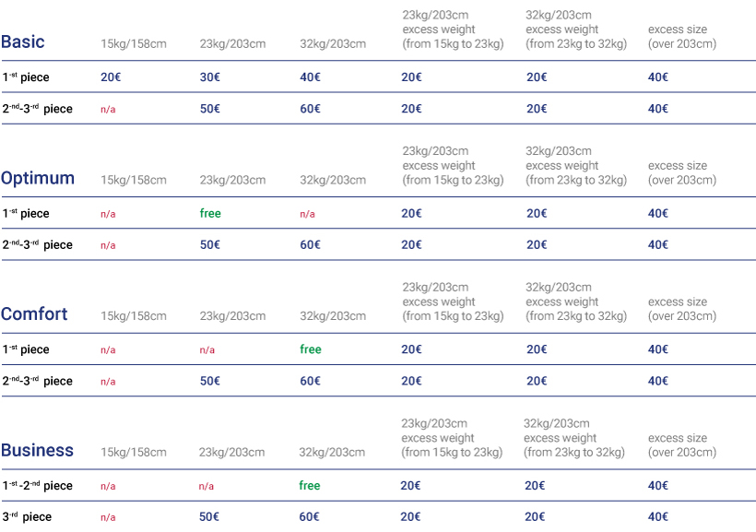Image resolution: width=756 pixels, height=532 pixels.
Task: Click Business '3rd piece' row label
Action: pos(27,517)
